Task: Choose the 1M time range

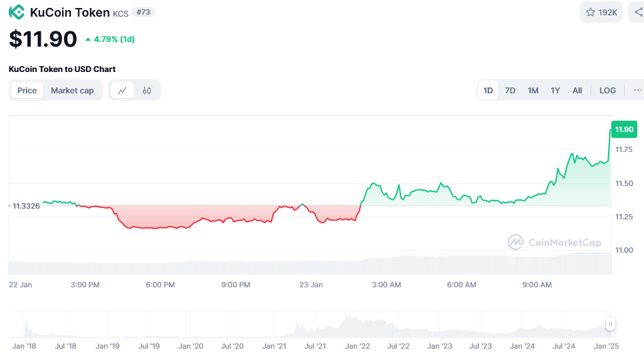Action: 533,90
